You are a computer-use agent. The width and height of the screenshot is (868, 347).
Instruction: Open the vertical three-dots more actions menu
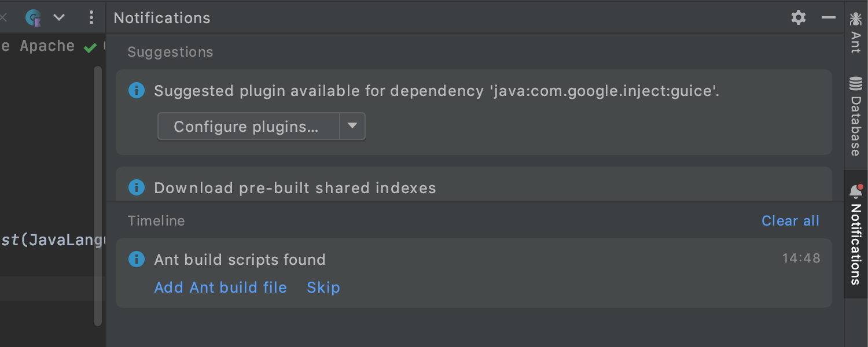pos(91,18)
